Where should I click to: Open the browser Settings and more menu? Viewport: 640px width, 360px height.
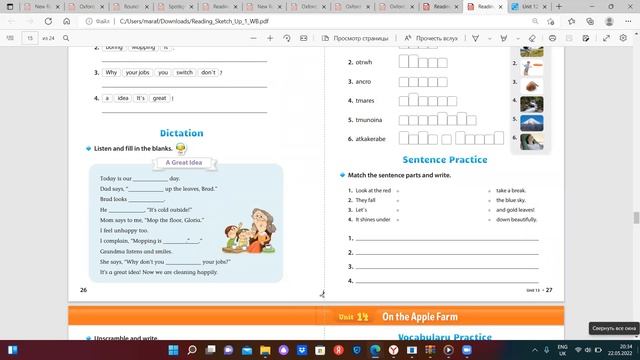628,21
